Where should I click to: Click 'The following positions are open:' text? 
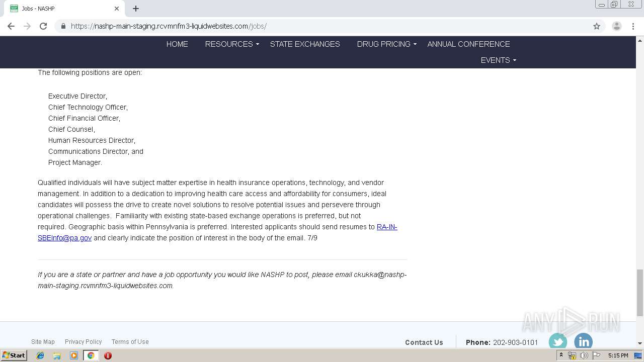point(90,72)
